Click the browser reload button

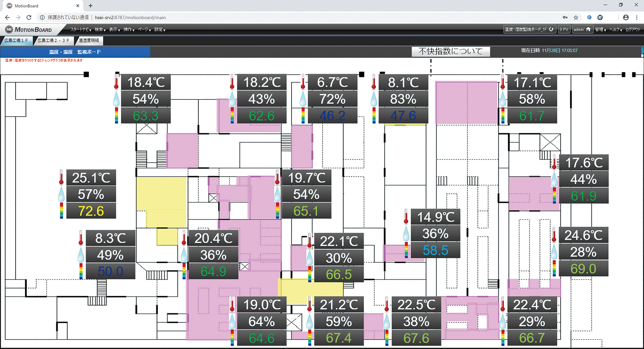(x=29, y=17)
